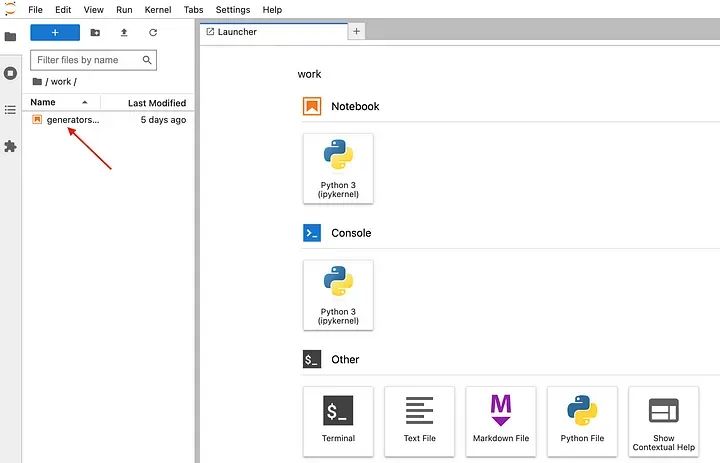
Task: Open the Settings menu
Action: (233, 9)
